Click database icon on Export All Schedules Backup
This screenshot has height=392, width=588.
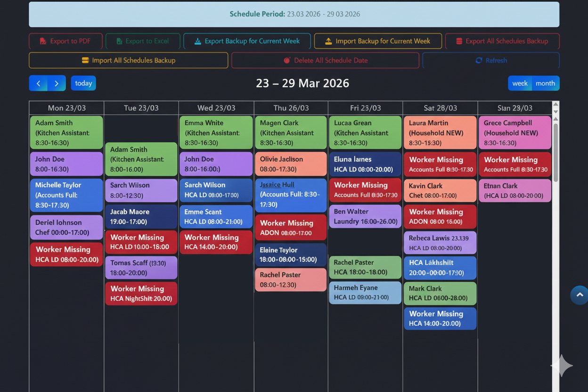click(459, 41)
